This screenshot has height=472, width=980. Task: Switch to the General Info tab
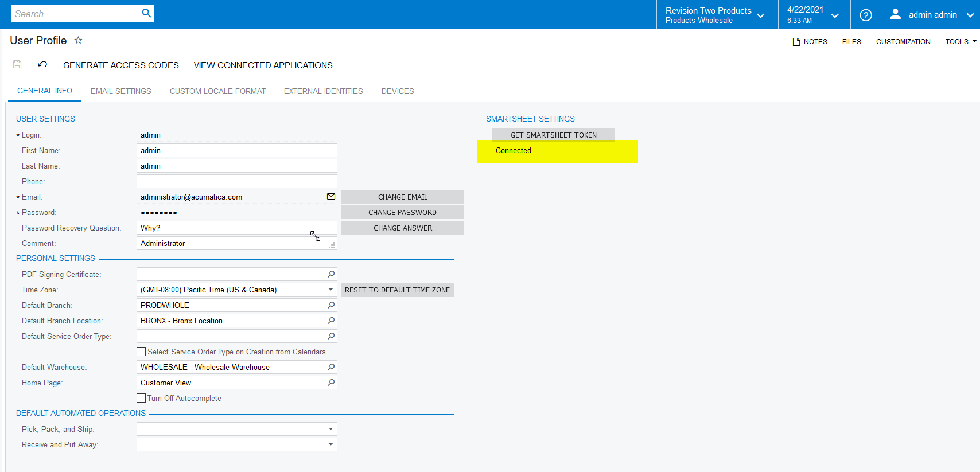[x=45, y=91]
